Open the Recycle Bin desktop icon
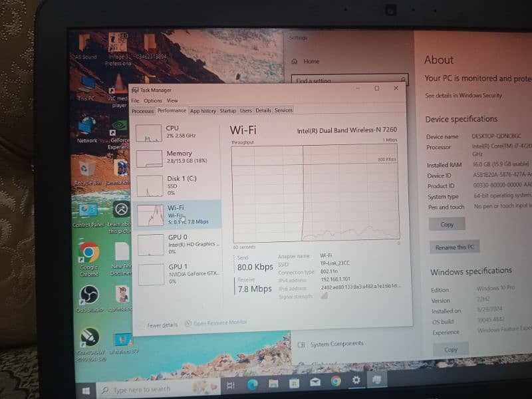This screenshot has width=532, height=399. coord(87,172)
